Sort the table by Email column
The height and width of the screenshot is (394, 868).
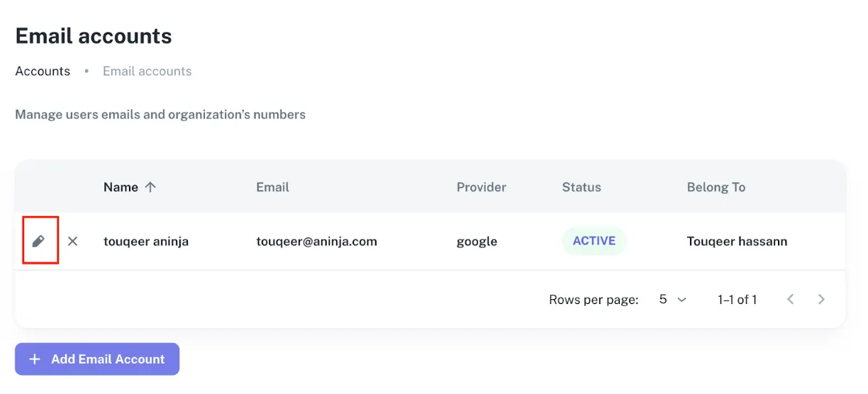click(272, 187)
